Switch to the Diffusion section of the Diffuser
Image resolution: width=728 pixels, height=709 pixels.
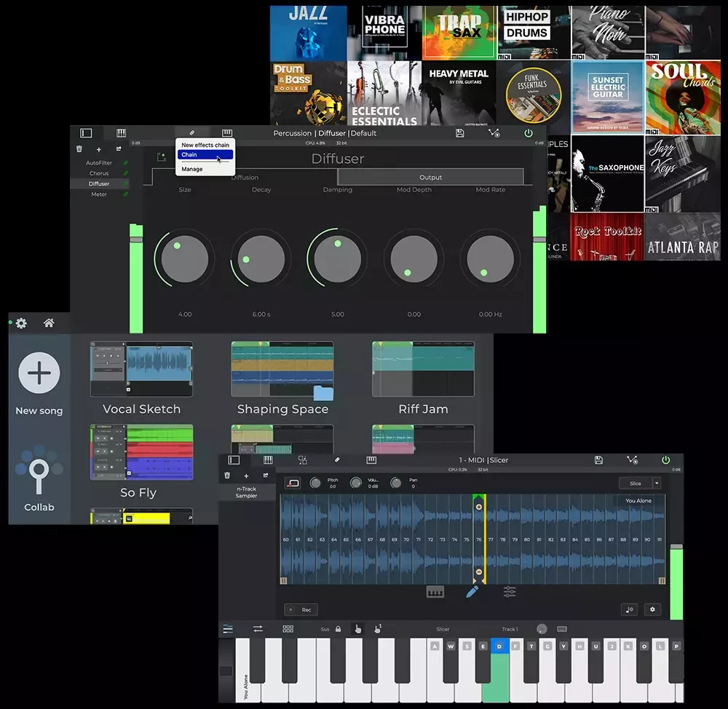(x=245, y=177)
